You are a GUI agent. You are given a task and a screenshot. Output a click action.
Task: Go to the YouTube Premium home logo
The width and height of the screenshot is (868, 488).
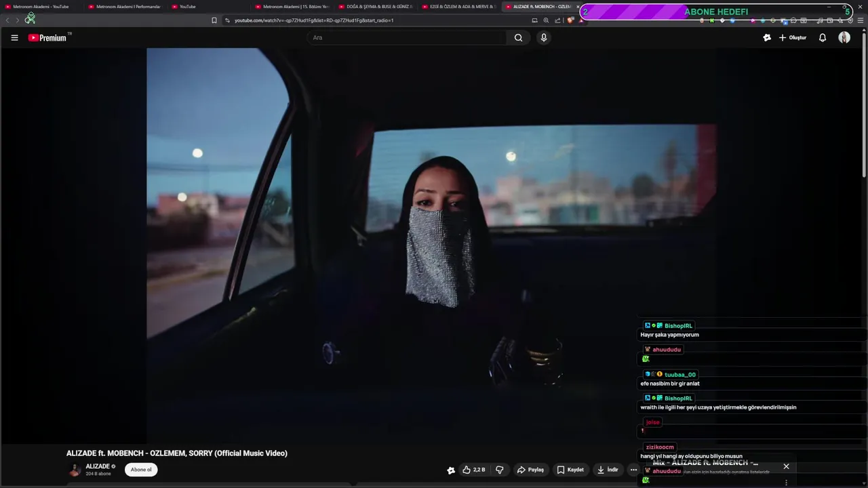pyautogui.click(x=47, y=38)
